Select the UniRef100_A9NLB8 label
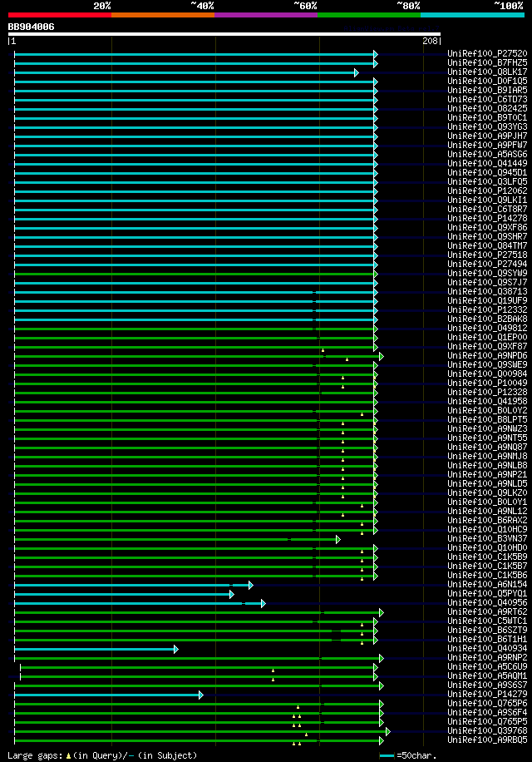This screenshot has height=762, width=532. point(487,465)
